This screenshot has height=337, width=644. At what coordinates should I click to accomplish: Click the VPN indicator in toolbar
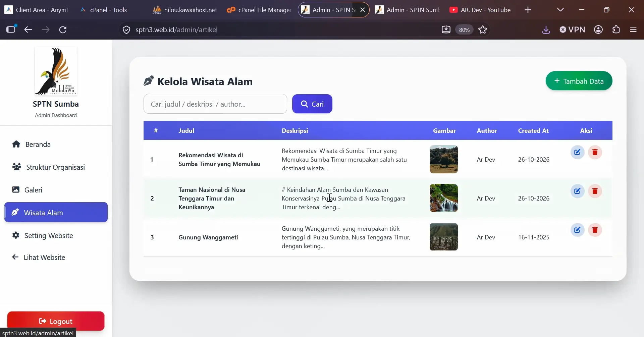point(573,30)
